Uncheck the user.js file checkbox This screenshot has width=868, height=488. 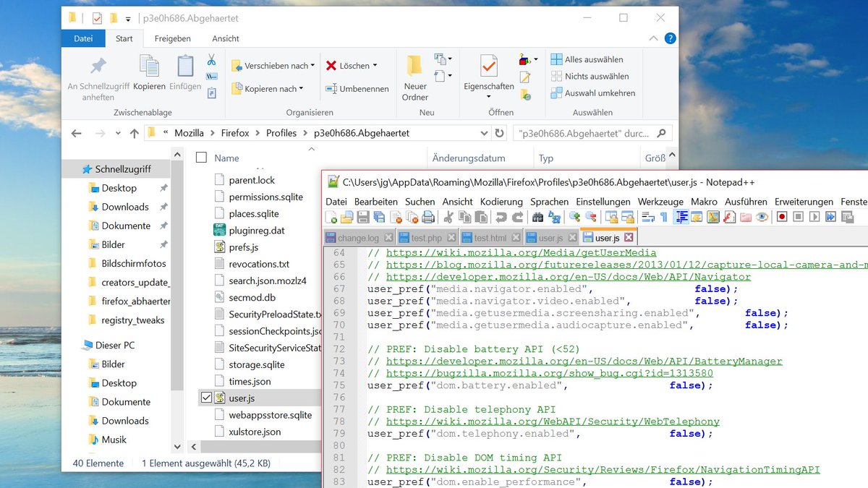point(206,398)
